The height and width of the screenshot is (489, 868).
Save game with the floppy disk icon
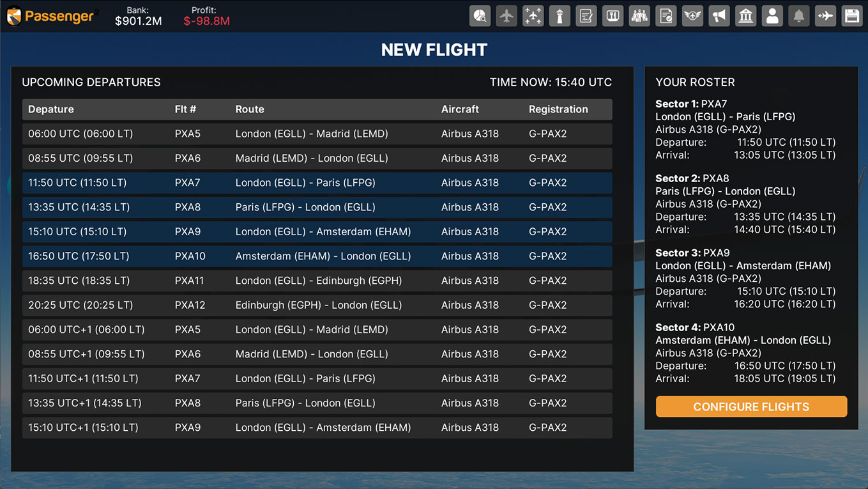(851, 16)
